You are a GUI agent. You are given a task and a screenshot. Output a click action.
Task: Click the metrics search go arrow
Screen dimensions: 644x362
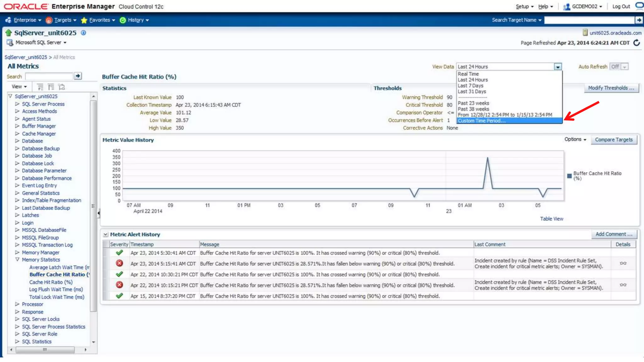[x=78, y=76]
